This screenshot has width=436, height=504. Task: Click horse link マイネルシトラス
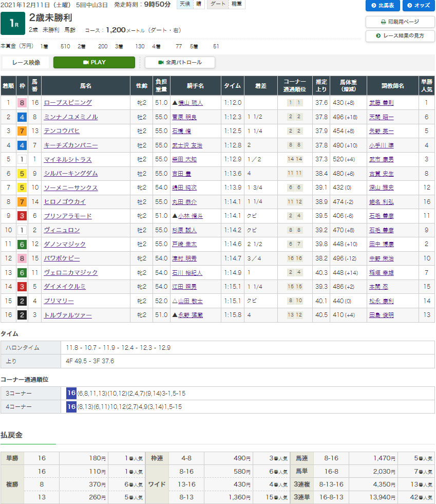(x=68, y=159)
